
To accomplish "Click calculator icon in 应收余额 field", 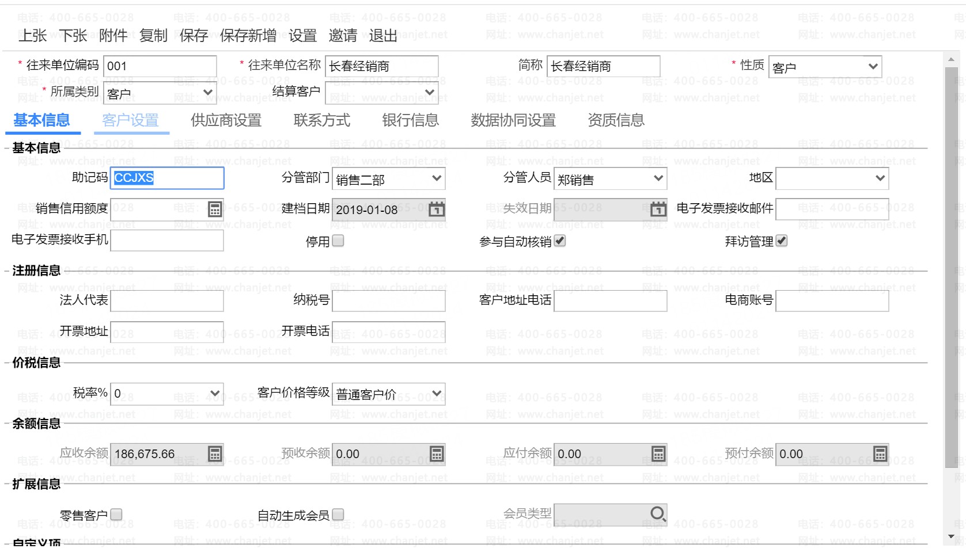I will coord(214,454).
